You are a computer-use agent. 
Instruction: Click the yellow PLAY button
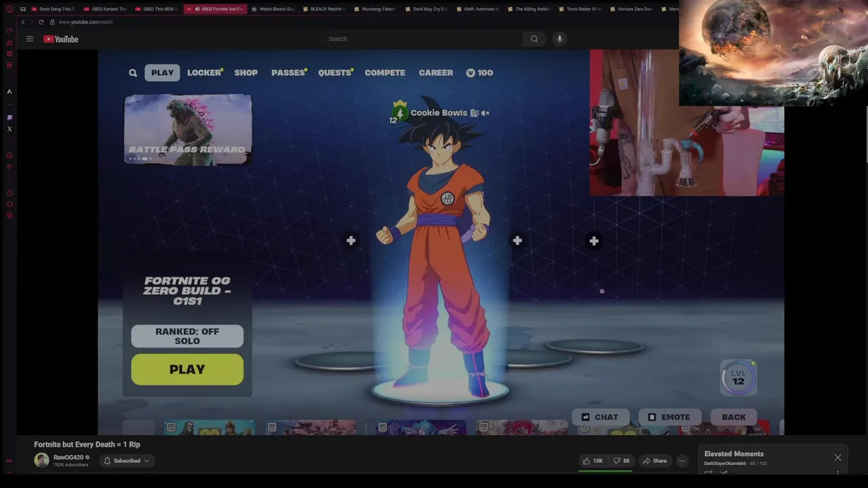[x=187, y=369]
